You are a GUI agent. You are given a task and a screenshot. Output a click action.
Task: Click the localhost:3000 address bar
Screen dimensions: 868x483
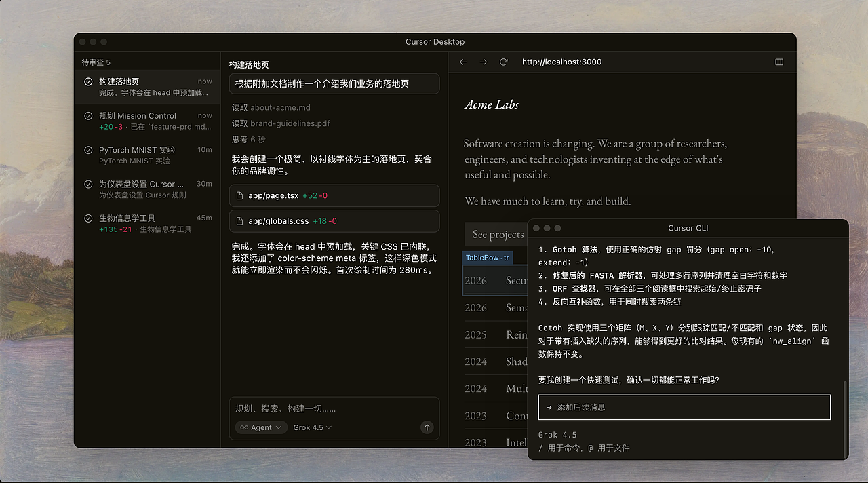(561, 62)
